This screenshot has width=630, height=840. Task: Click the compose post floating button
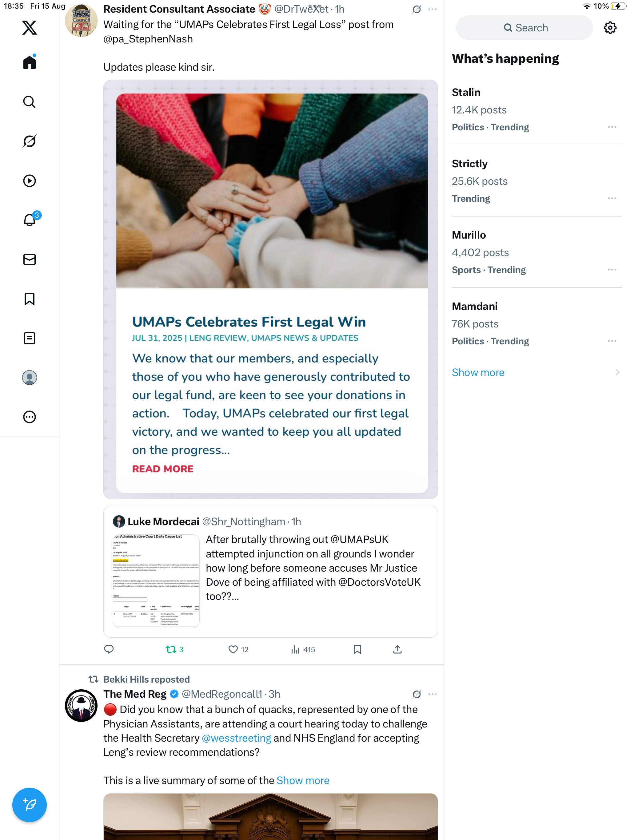(x=29, y=805)
